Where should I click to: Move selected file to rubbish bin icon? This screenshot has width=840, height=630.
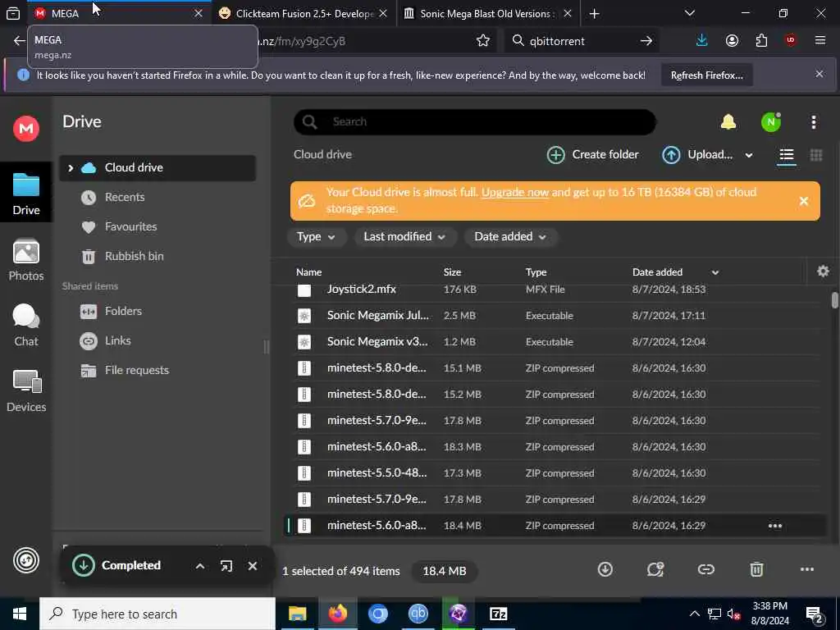click(756, 569)
